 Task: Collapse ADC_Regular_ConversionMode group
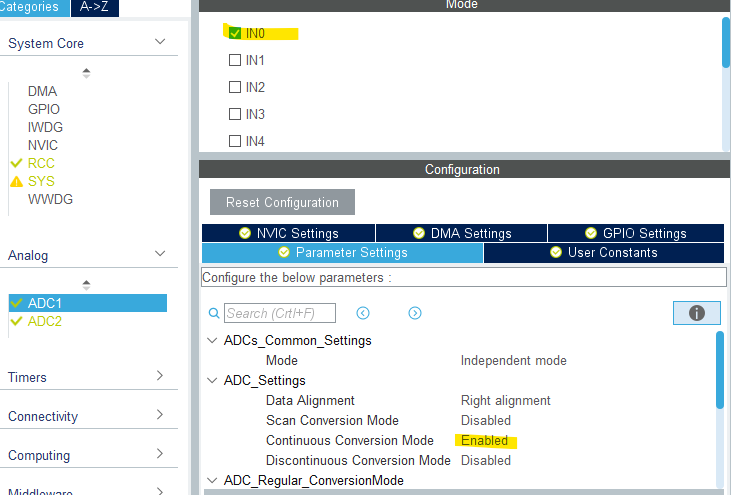[212, 481]
